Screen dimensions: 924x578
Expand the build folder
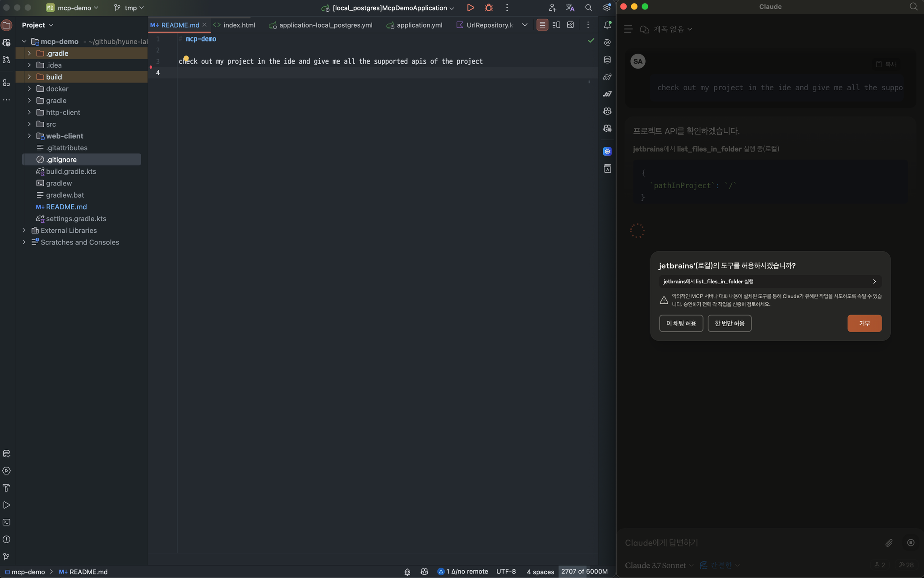point(29,77)
